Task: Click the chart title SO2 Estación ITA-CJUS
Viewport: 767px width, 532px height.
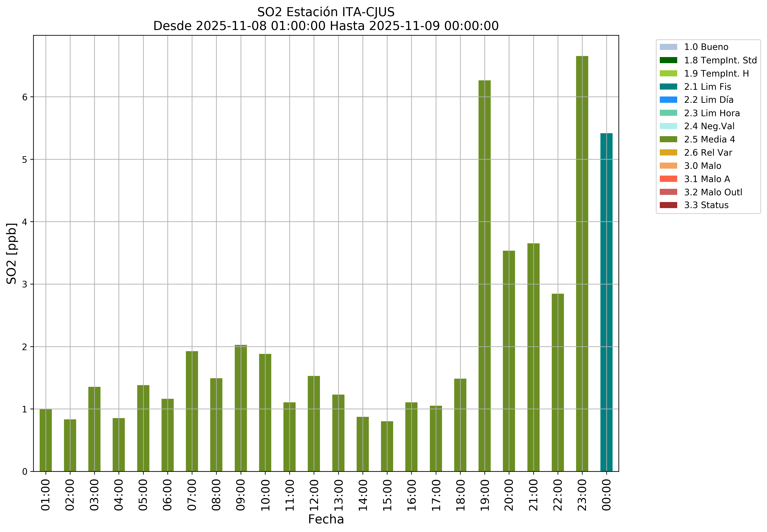Action: click(x=326, y=12)
